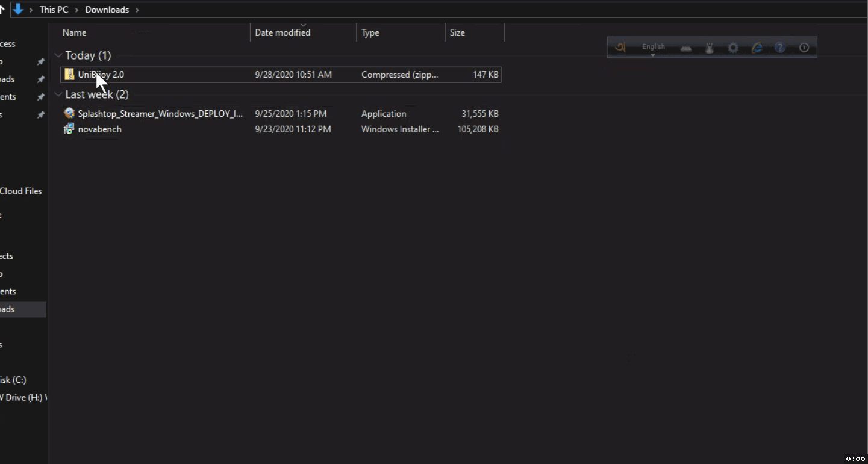
Task: Collapse the Last week (2) group
Action: (x=58, y=94)
